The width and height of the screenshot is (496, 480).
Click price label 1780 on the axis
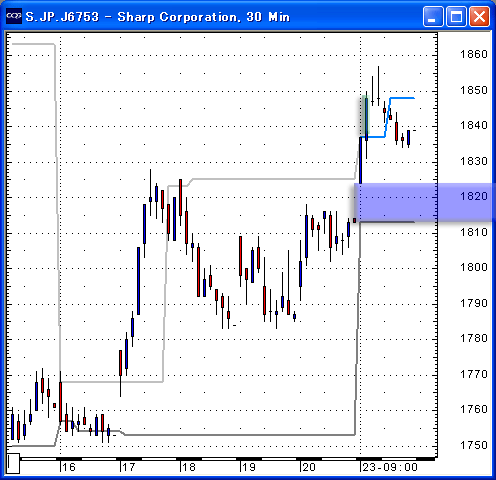click(474, 338)
